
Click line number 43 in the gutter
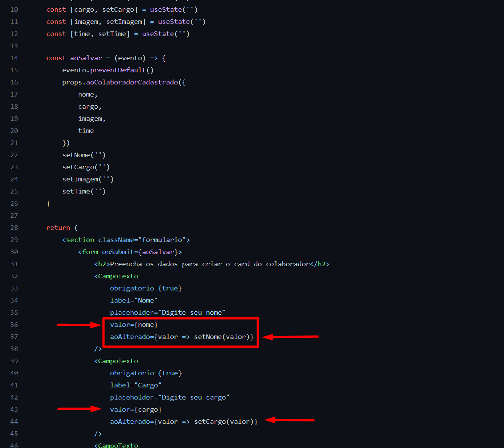(x=14, y=409)
